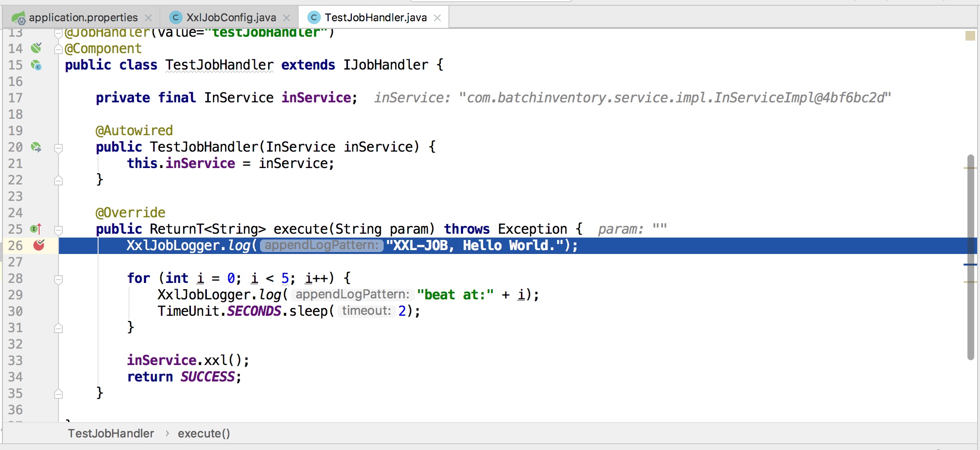Switch to the application.properties tab
Image resolution: width=980 pixels, height=450 pixels.
click(83, 18)
